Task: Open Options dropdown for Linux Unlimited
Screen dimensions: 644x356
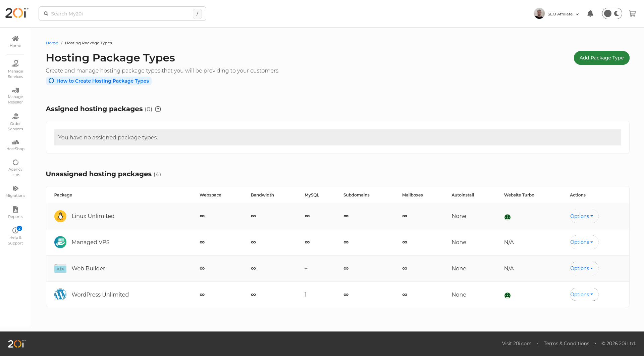Action: (584, 216)
